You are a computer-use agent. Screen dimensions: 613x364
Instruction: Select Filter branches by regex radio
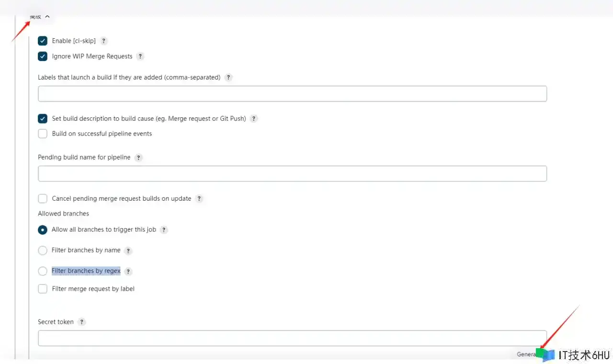(x=43, y=271)
